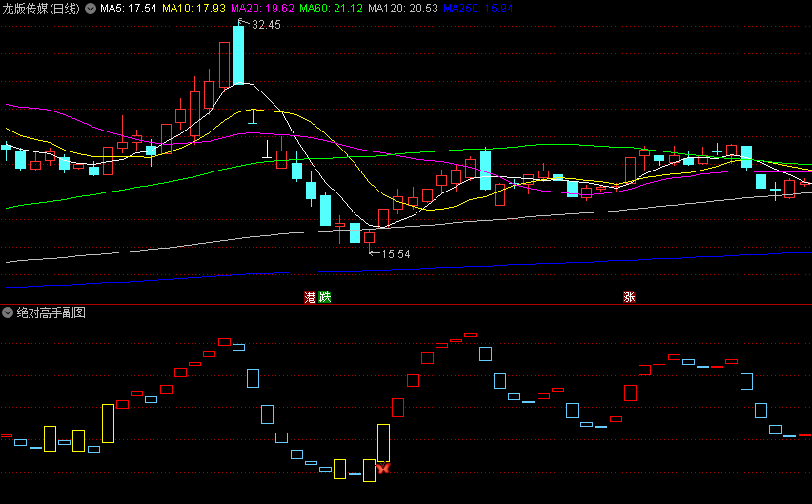The image size is (812, 504).
Task: Click the red 涨 event marker
Action: click(x=629, y=297)
